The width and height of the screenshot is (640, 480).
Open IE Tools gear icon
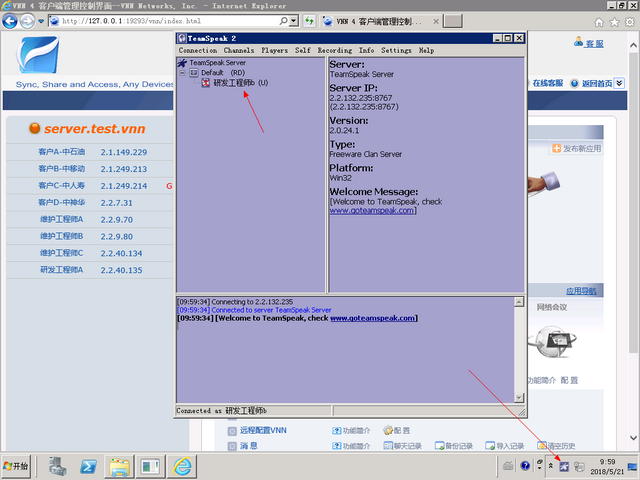[630, 22]
